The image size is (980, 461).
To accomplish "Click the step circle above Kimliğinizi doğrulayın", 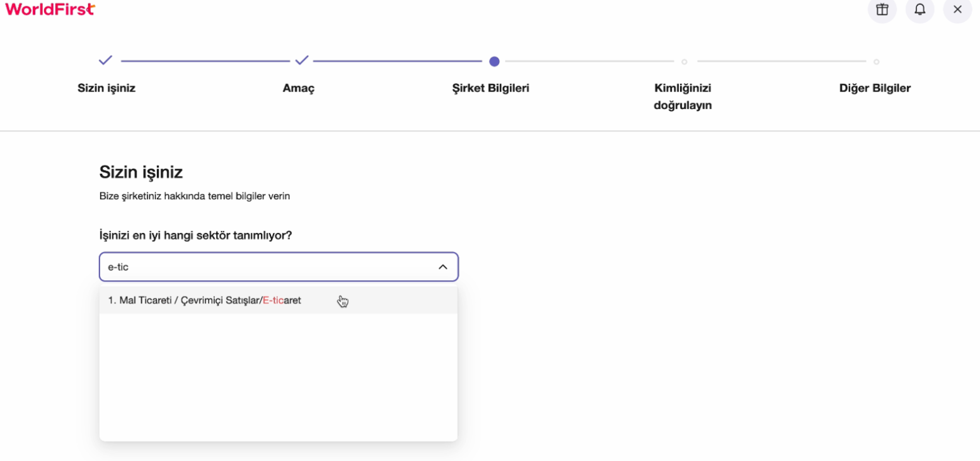I will [684, 62].
